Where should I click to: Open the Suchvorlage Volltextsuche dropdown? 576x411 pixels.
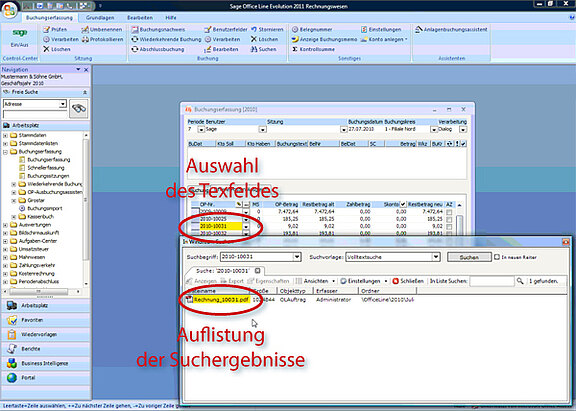(436, 257)
